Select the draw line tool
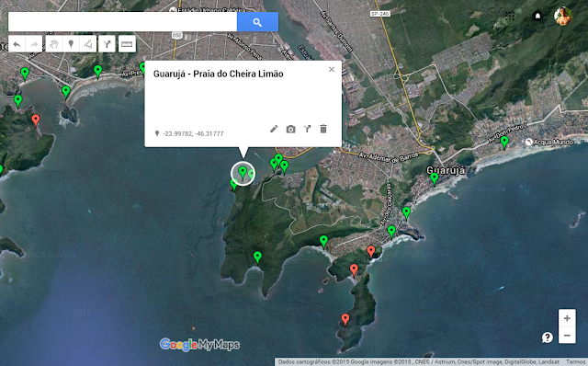This screenshot has width=588, height=366. point(88,44)
